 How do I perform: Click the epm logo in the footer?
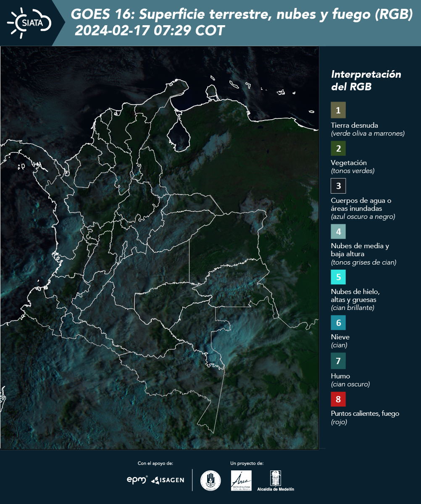click(x=137, y=480)
